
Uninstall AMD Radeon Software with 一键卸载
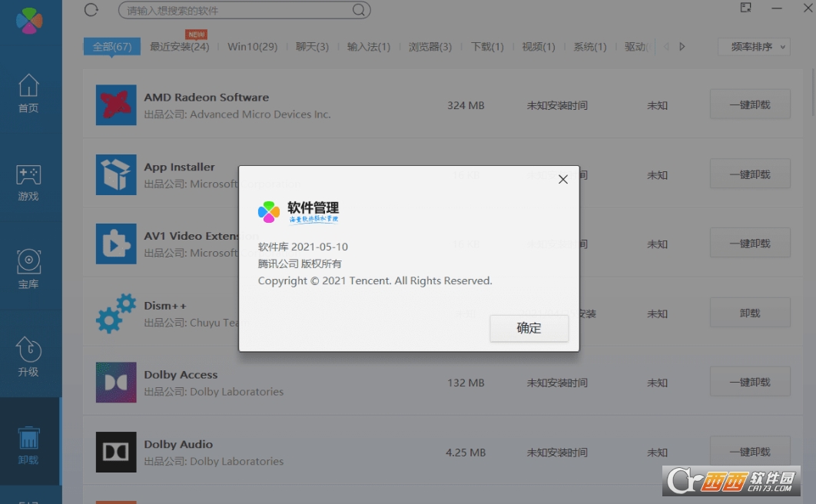pyautogui.click(x=750, y=104)
